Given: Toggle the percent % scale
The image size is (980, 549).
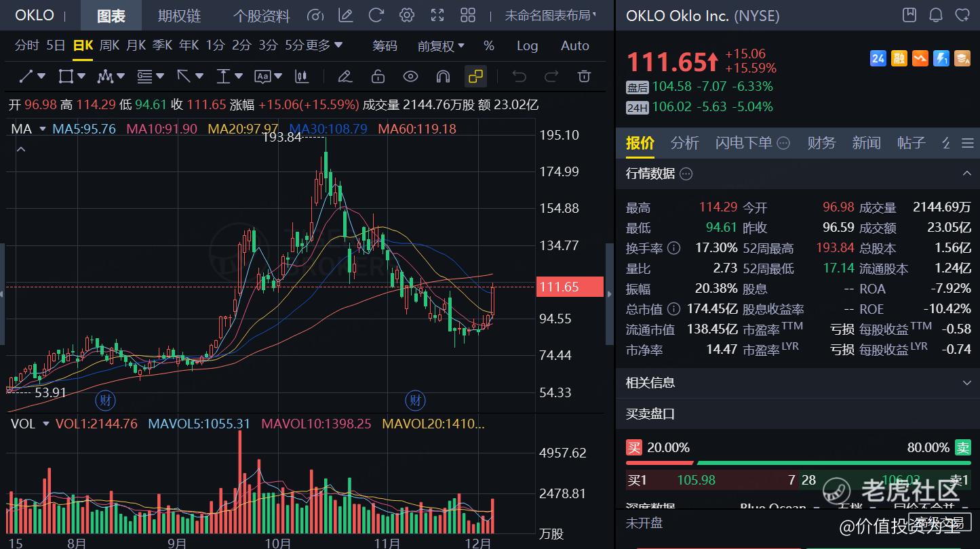Looking at the screenshot, I should 489,46.
